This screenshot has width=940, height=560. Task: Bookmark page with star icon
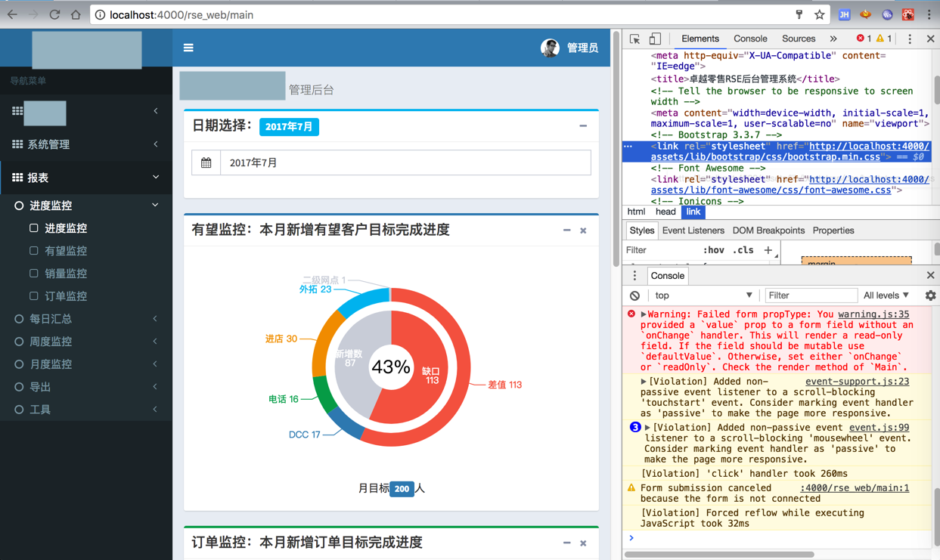click(x=819, y=14)
